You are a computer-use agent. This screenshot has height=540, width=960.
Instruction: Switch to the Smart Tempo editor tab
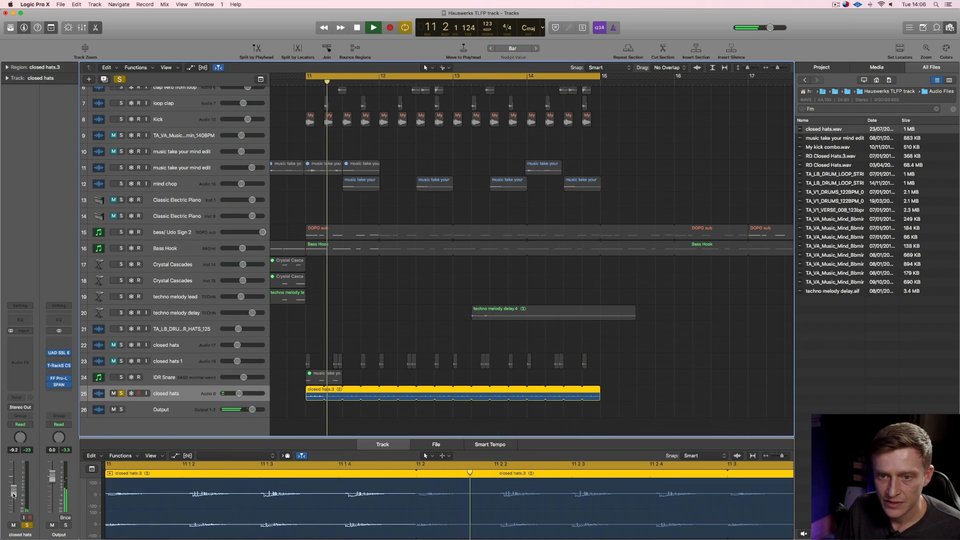tap(490, 444)
